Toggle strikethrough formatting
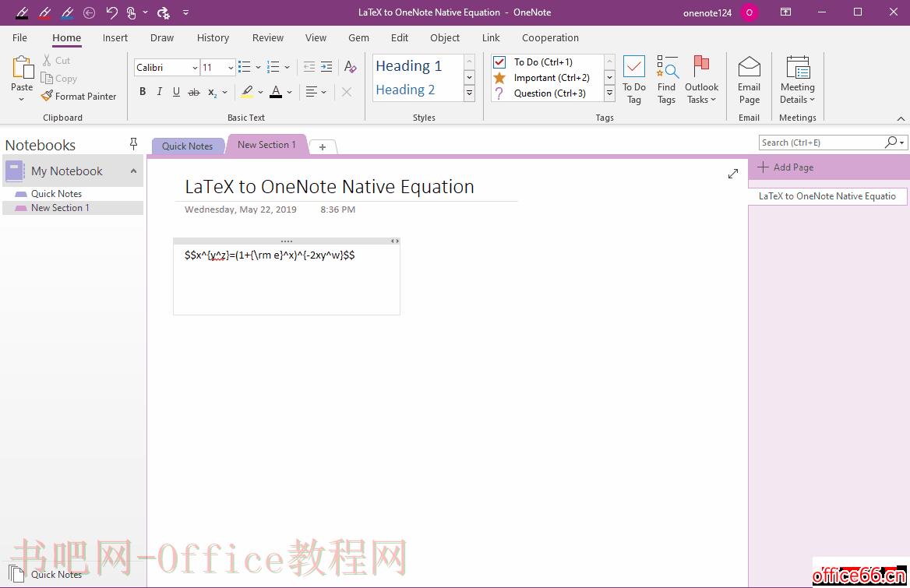Viewport: 910px width, 588px height. click(x=194, y=92)
